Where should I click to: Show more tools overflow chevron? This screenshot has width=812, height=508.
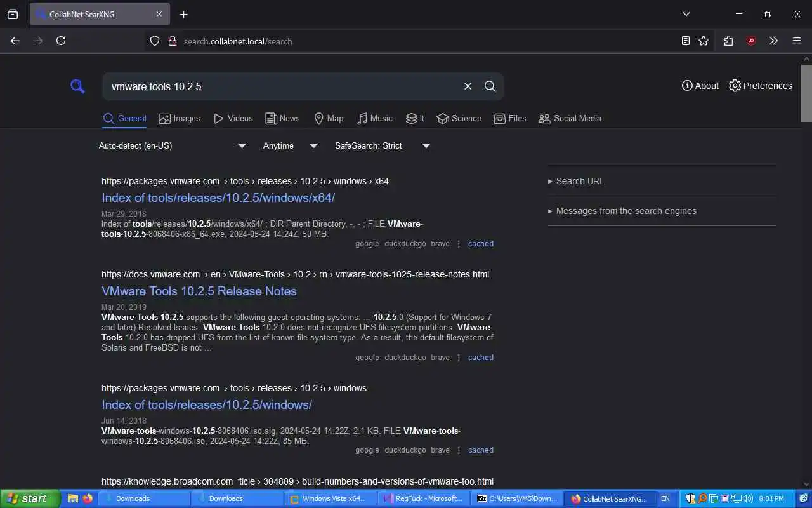[x=773, y=41]
